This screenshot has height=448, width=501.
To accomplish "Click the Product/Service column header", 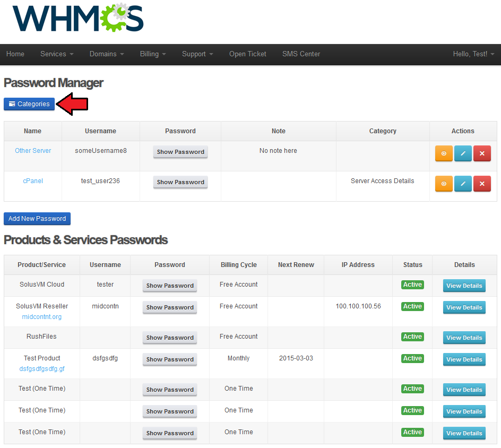I will click(42, 265).
